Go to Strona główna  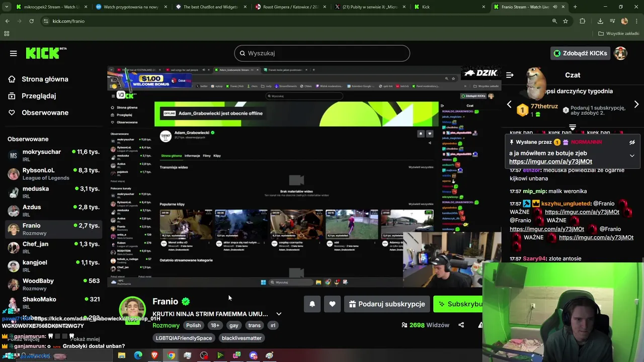coord(45,79)
